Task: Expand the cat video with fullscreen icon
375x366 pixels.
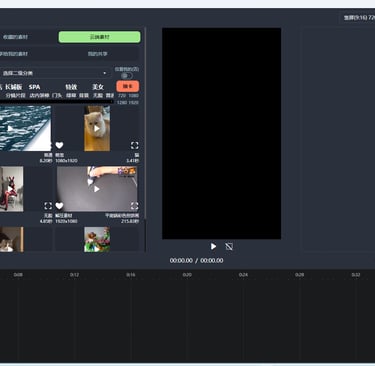Action: [x=135, y=145]
